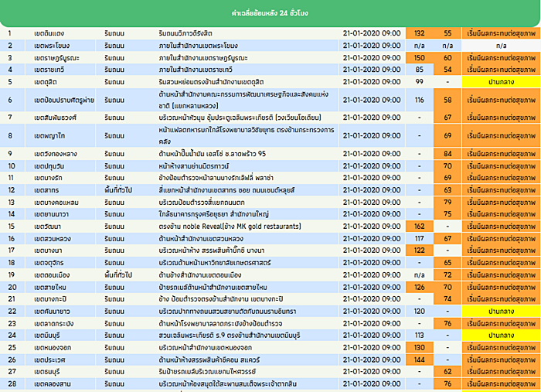Screen dimensions: 541x392
Task: Select the orange 162 value for เขตวัฒนา
Action: point(420,227)
